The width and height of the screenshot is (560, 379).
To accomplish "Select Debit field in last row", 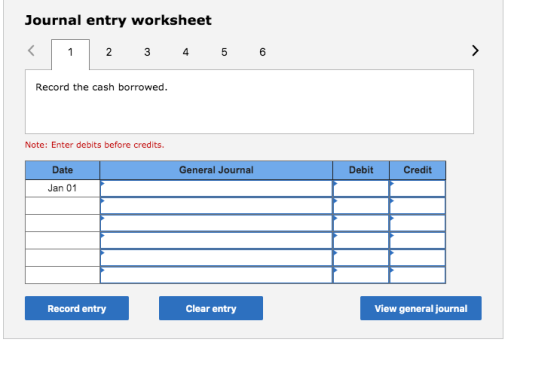I will [x=361, y=275].
